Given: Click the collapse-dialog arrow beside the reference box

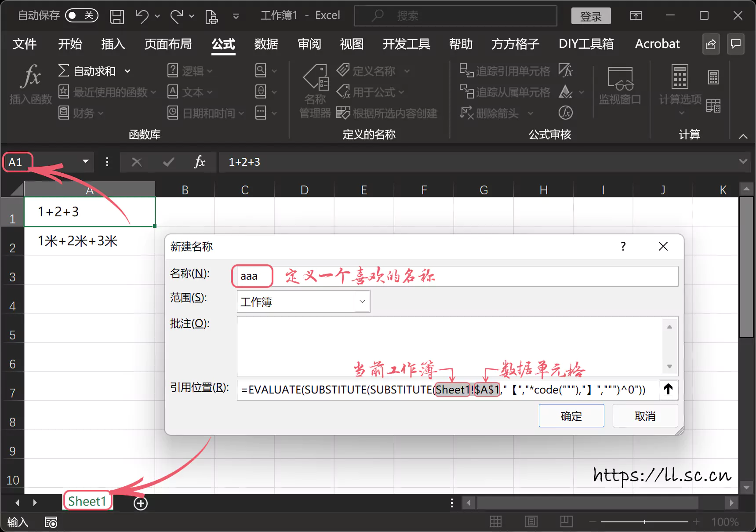Looking at the screenshot, I should point(668,390).
